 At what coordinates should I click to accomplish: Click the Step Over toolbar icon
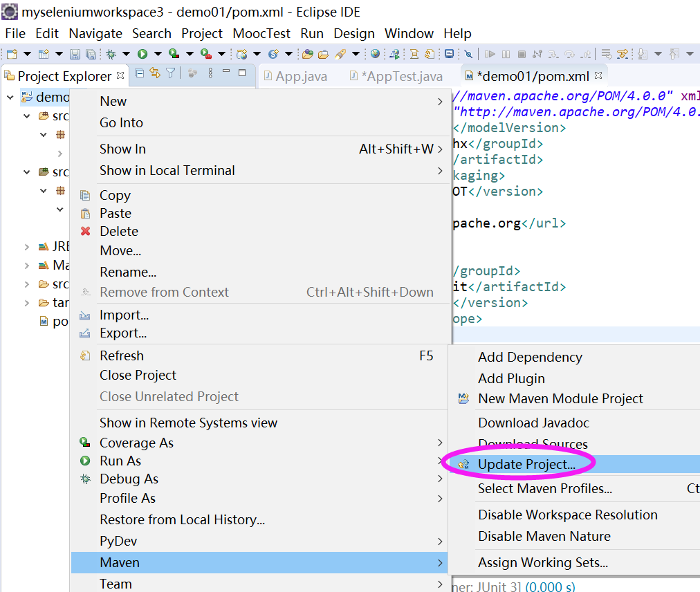point(570,54)
